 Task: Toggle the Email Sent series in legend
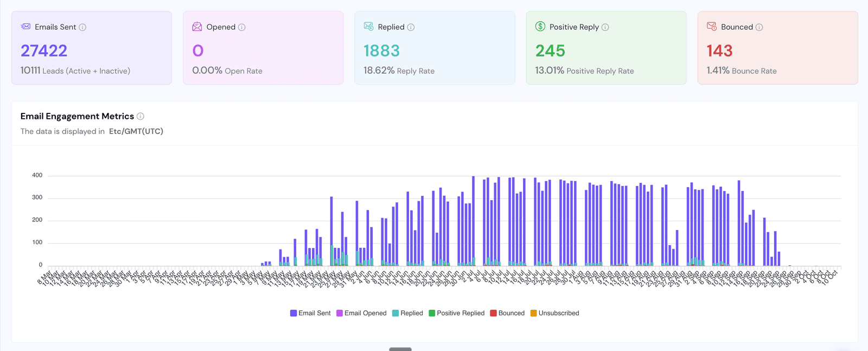[x=310, y=313]
